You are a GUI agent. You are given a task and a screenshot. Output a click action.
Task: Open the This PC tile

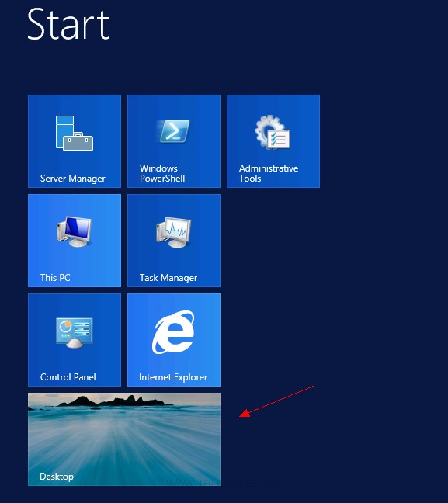pyautogui.click(x=75, y=241)
